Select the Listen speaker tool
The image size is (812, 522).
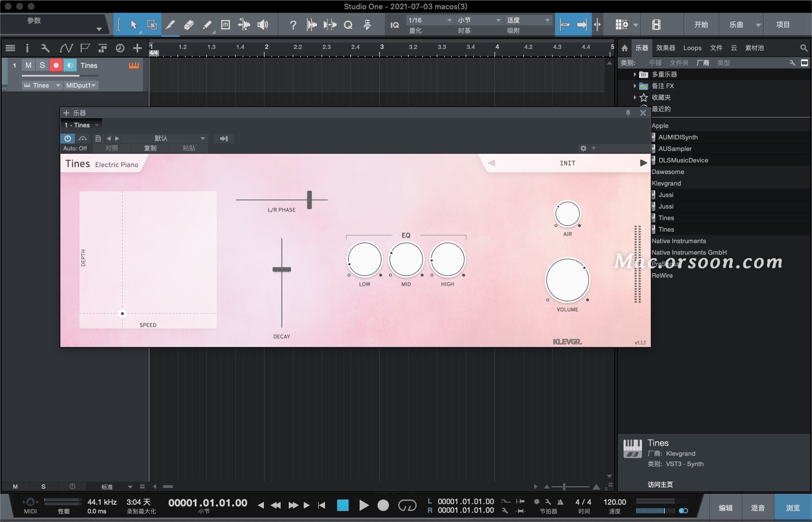tap(263, 25)
